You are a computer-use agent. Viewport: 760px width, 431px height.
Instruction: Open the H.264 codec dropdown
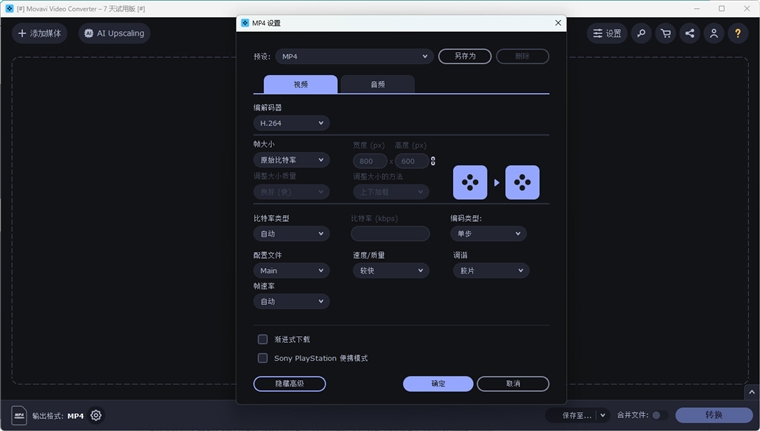click(291, 123)
